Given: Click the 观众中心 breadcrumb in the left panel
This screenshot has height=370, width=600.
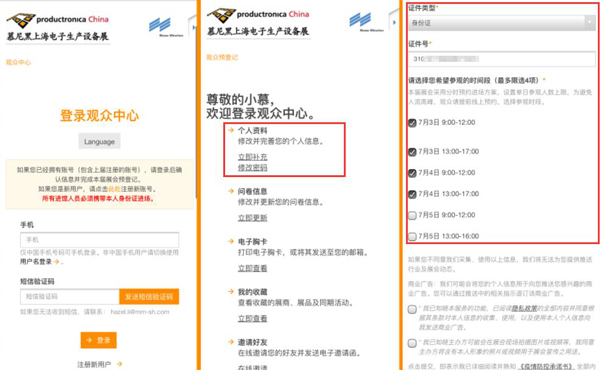Looking at the screenshot, I should (x=18, y=62).
